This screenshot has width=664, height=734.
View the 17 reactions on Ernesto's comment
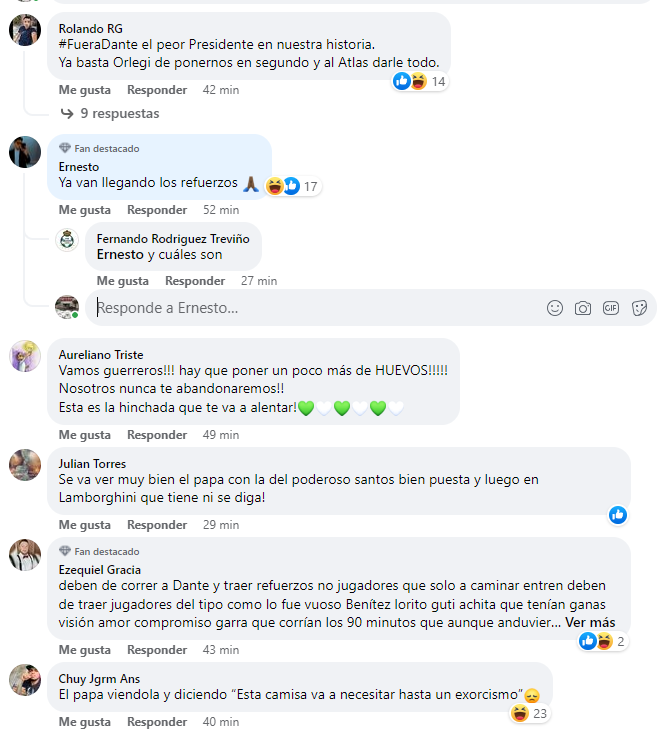pyautogui.click(x=293, y=186)
